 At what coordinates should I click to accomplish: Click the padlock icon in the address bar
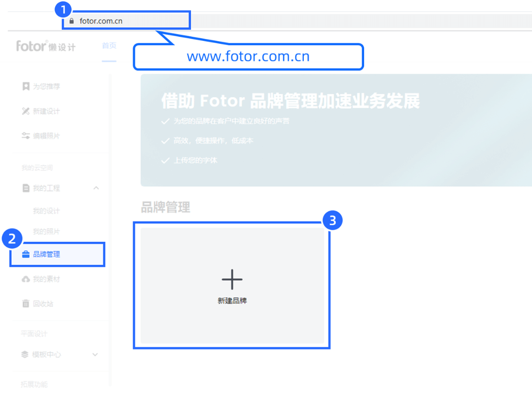(71, 21)
